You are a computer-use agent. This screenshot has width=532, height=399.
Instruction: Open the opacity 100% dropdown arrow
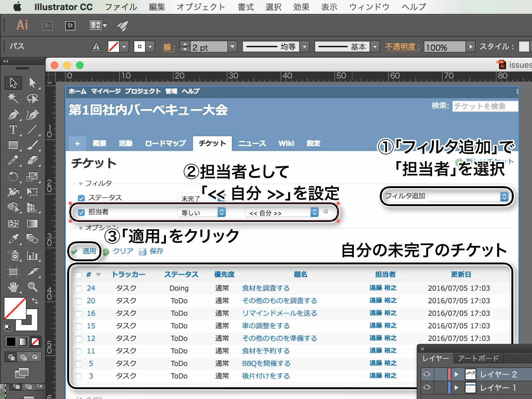471,47
